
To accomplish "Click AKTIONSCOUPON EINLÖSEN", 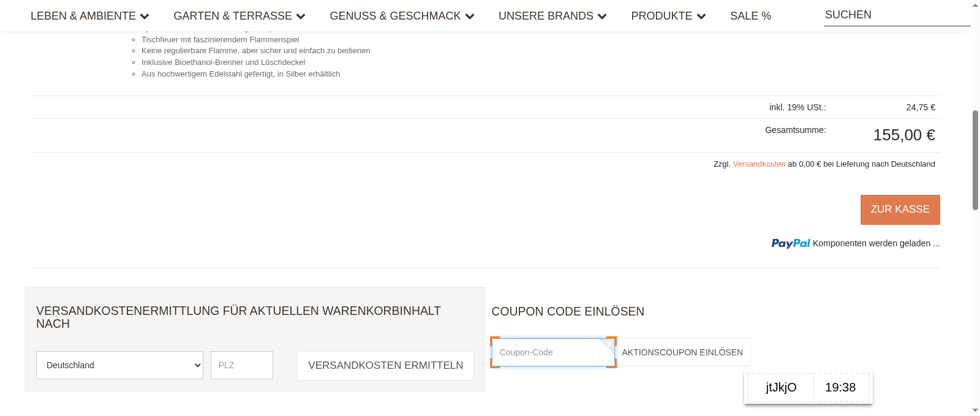I will coord(682,352).
